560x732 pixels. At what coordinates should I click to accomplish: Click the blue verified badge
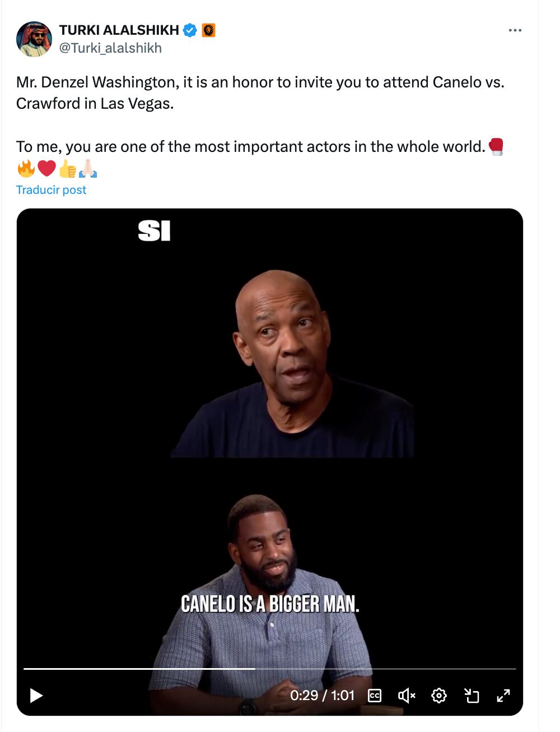pos(190,30)
